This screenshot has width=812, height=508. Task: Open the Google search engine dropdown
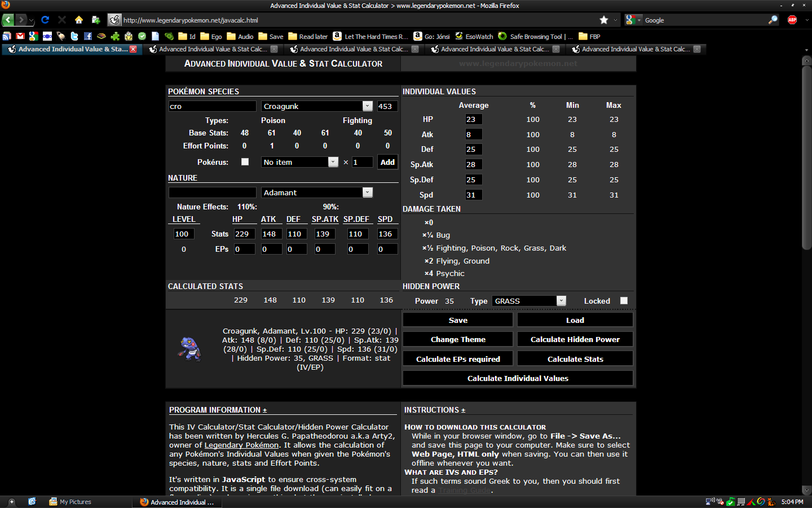[633, 20]
